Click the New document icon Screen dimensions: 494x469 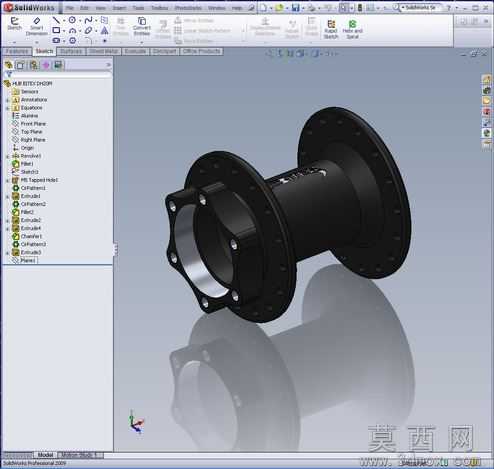[x=263, y=7]
